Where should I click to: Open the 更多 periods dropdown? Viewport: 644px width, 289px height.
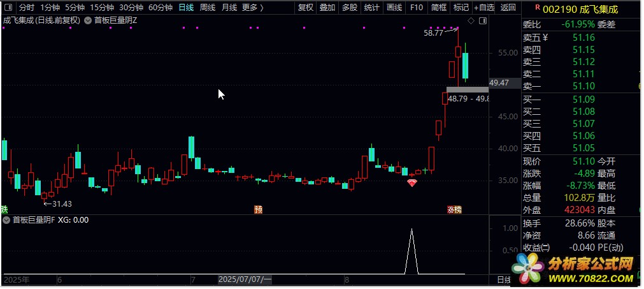(x=253, y=8)
